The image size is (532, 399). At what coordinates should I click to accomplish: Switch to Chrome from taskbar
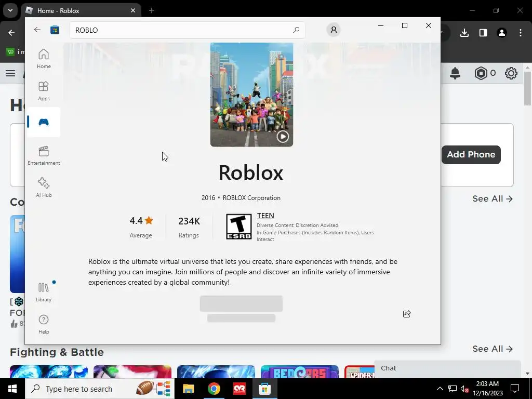214,389
